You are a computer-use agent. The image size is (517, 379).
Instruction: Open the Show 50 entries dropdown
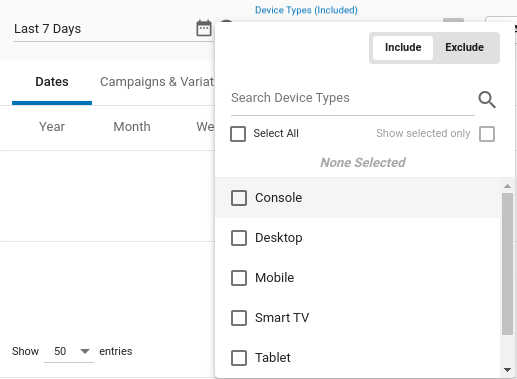[x=69, y=351]
